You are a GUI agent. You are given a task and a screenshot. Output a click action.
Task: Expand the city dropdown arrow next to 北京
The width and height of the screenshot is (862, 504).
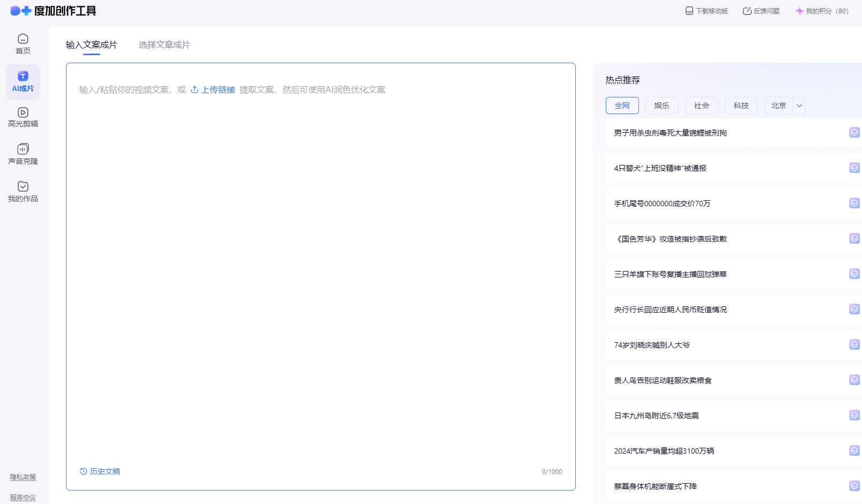[x=799, y=106]
